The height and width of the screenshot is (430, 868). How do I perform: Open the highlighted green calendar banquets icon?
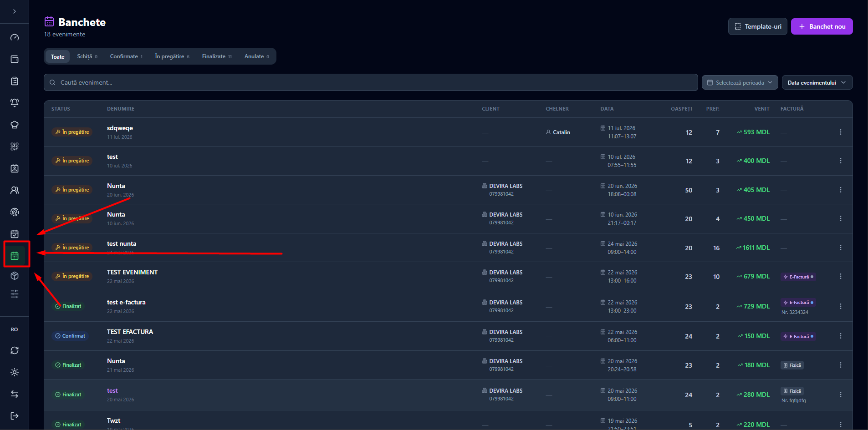(15, 256)
